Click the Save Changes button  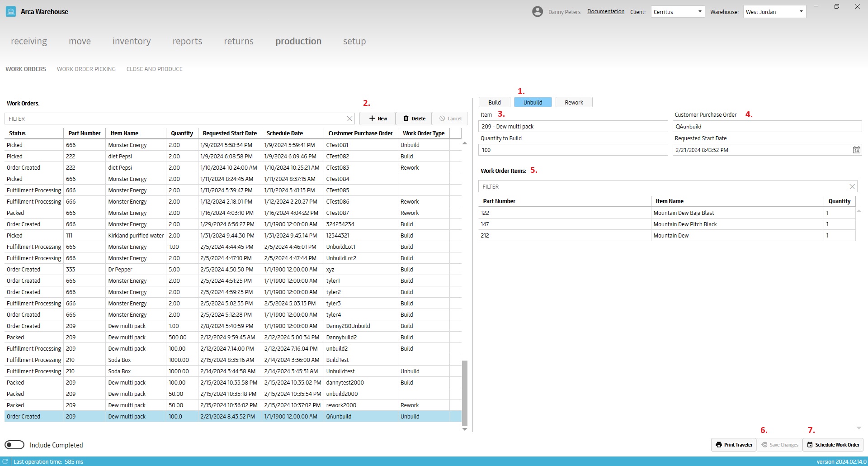(779, 445)
